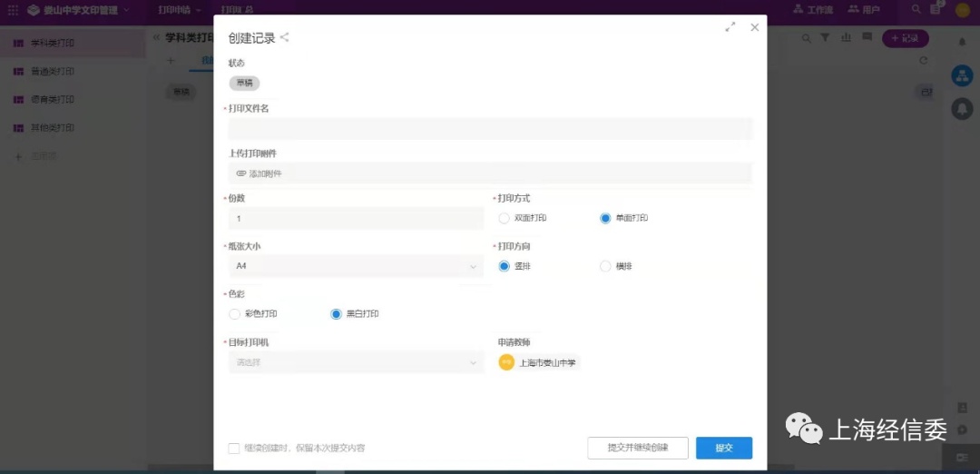Add a new view with plus icon
Image resolution: width=980 pixels, height=474 pixels.
171,61
